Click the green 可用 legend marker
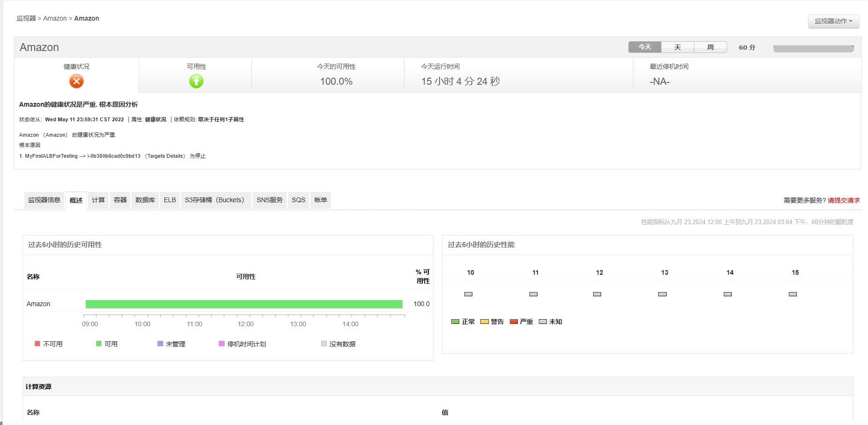This screenshot has width=868, height=425. point(99,344)
